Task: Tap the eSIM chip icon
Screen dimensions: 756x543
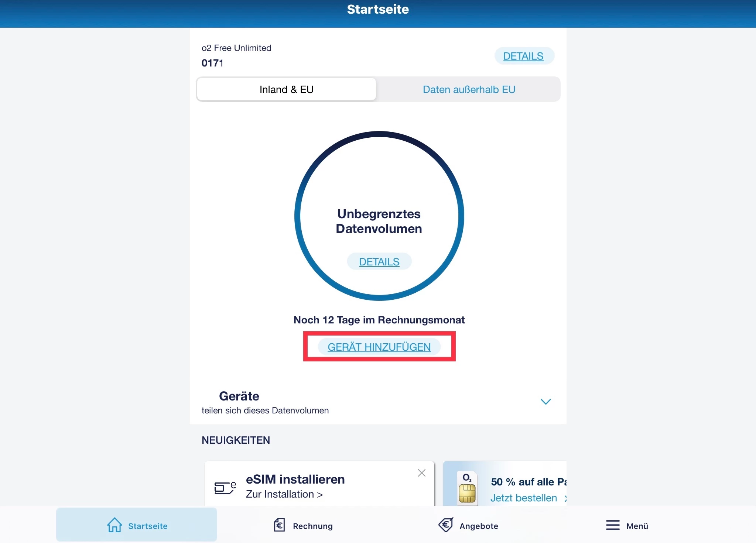Action: pos(225,488)
